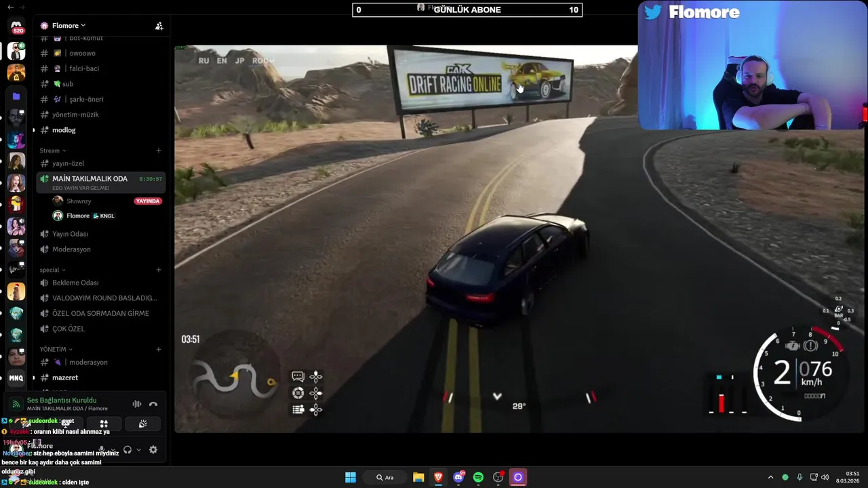Join ÖZEL ODA SORMADAN GİRME channel
The width and height of the screenshot is (868, 488).
100,313
